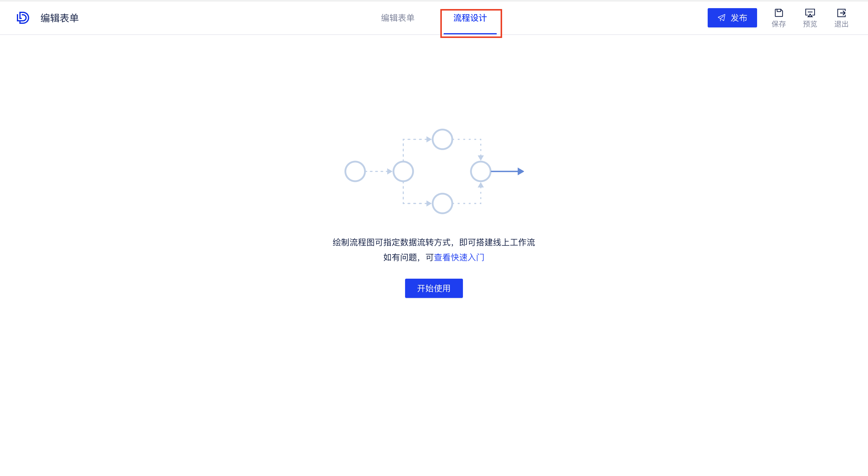Screen dimensions: 868x476
Task: Click the blue arrow in the flowchart graphic
Action: pos(507,171)
